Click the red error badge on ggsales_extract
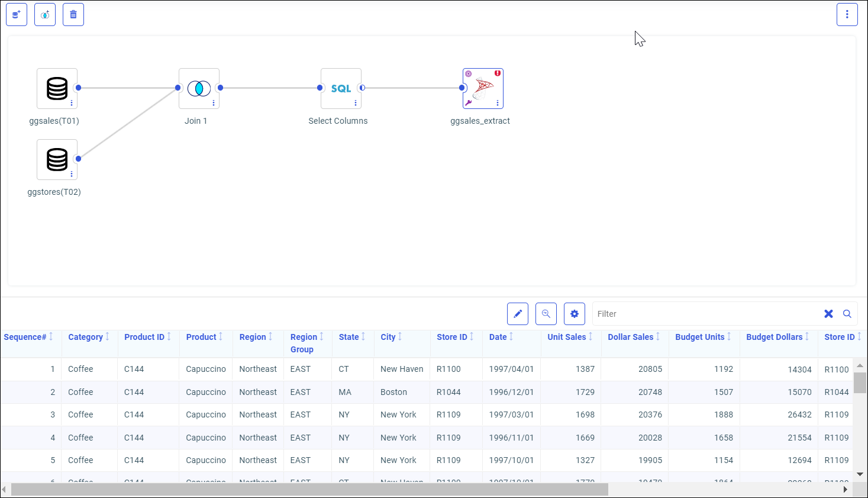The height and width of the screenshot is (498, 868). click(498, 73)
